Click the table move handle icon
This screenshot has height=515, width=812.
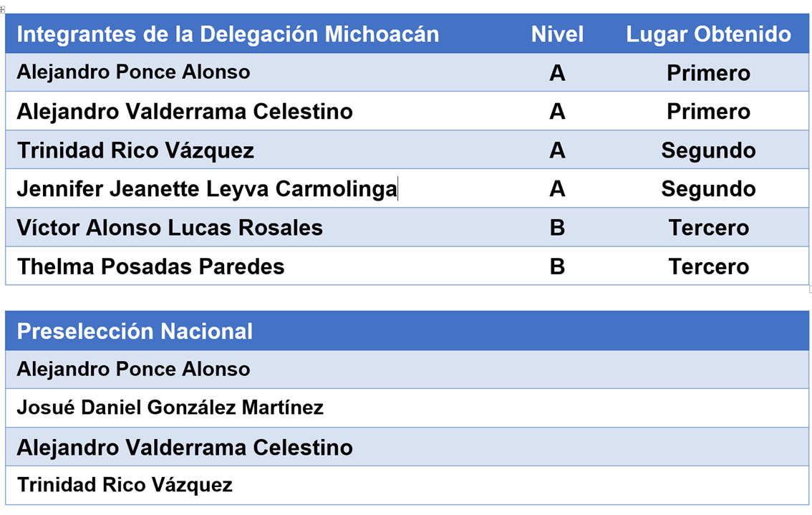point(2,9)
